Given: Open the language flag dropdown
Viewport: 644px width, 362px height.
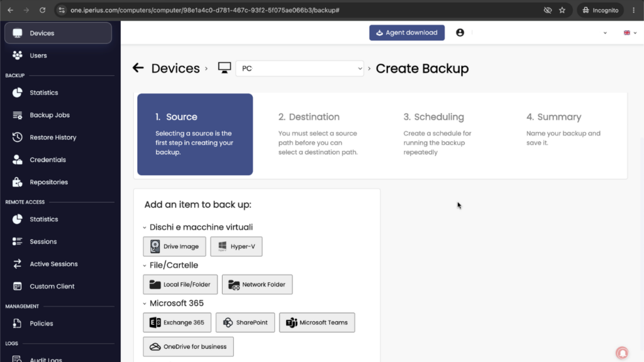Looking at the screenshot, I should coord(630,33).
